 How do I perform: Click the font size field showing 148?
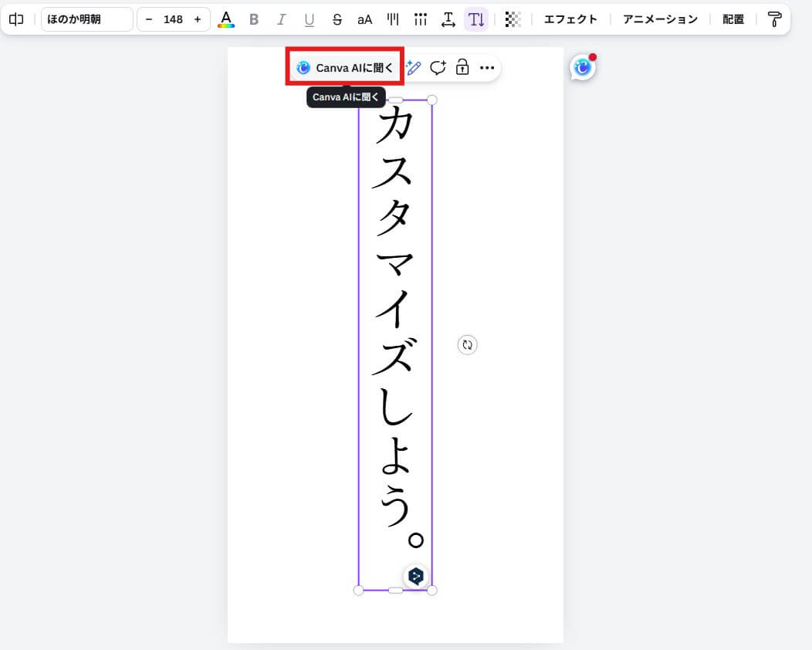pos(173,19)
